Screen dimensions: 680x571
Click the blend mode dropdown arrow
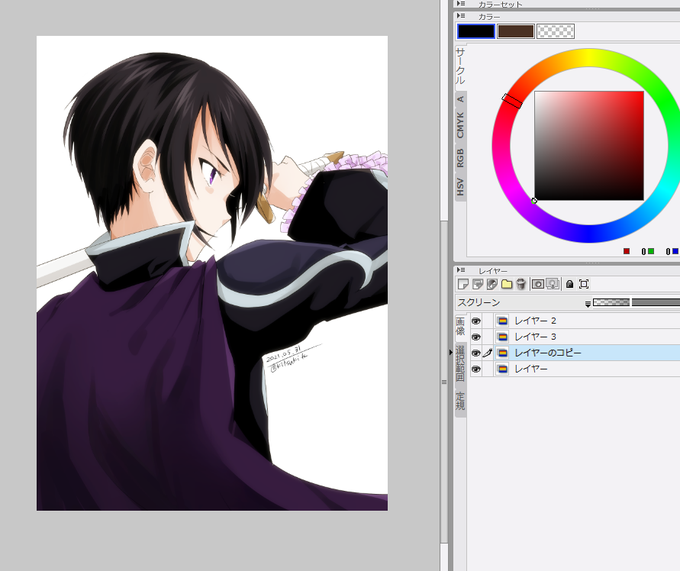coord(588,304)
